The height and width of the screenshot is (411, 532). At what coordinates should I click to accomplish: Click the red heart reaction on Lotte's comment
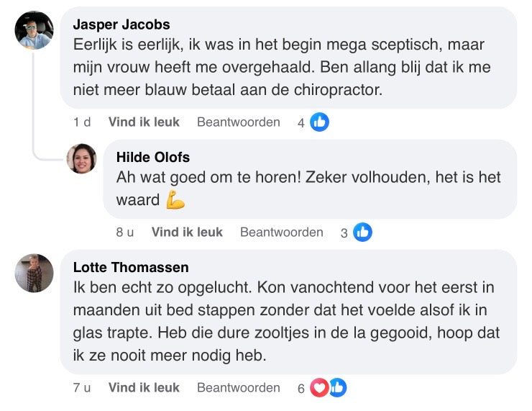point(319,388)
